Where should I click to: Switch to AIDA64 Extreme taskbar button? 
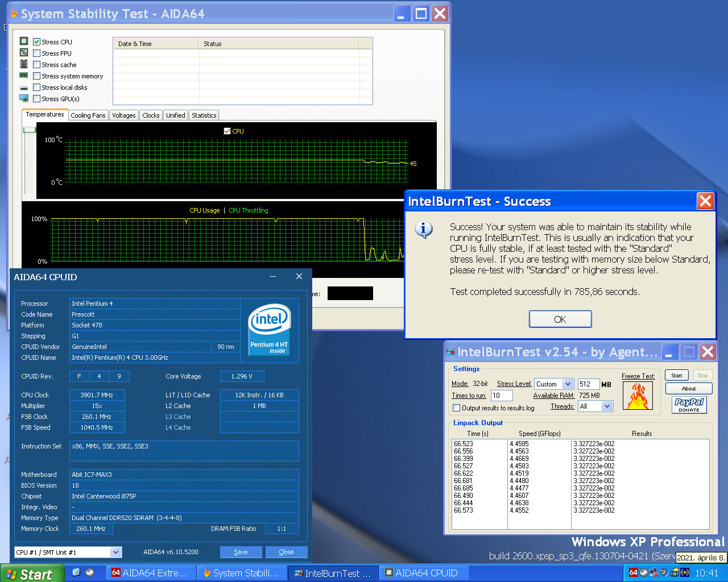coord(151,573)
